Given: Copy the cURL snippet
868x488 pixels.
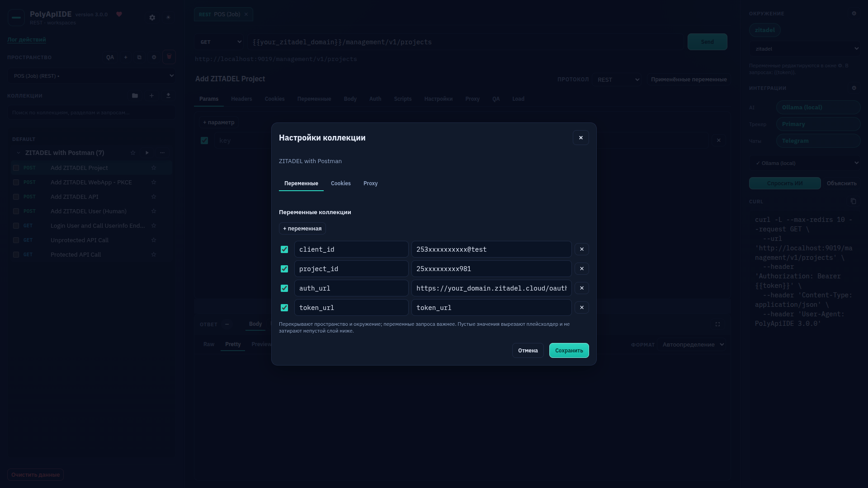Looking at the screenshot, I should pos(854,202).
